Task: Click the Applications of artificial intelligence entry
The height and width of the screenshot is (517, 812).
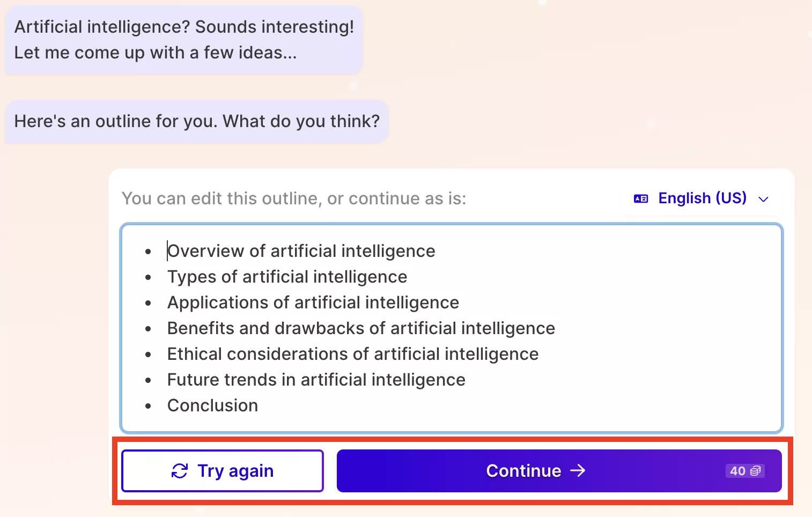Action: coord(313,303)
